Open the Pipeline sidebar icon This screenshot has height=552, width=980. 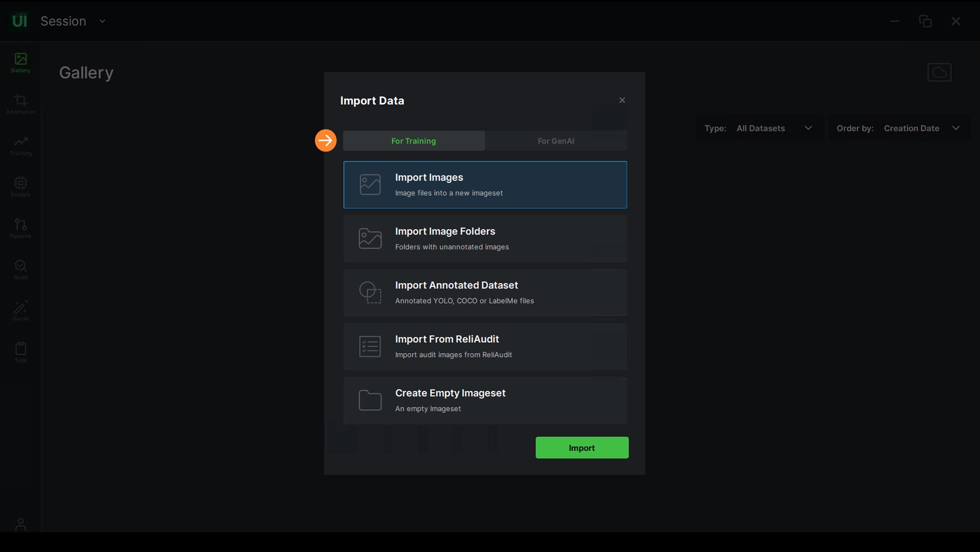coord(20,228)
